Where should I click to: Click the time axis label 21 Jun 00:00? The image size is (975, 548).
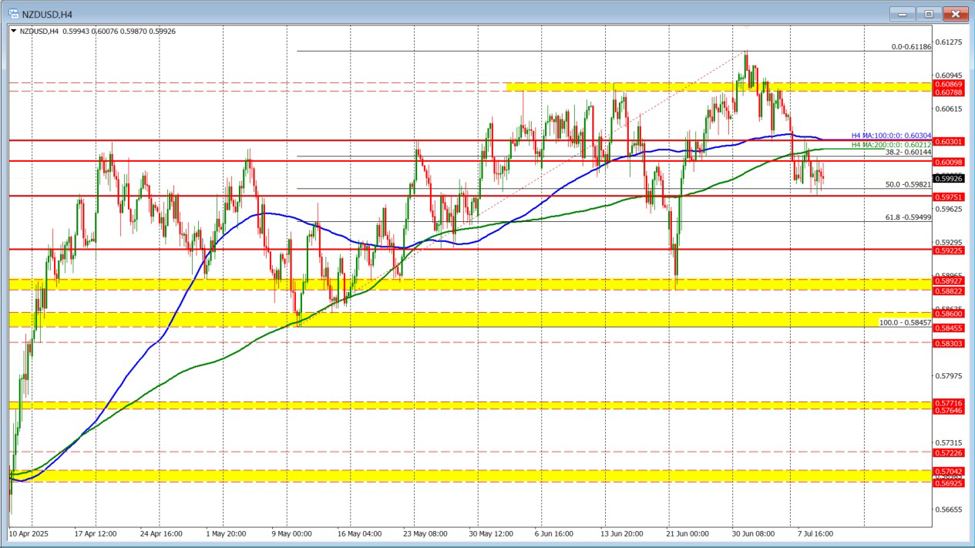(x=687, y=534)
